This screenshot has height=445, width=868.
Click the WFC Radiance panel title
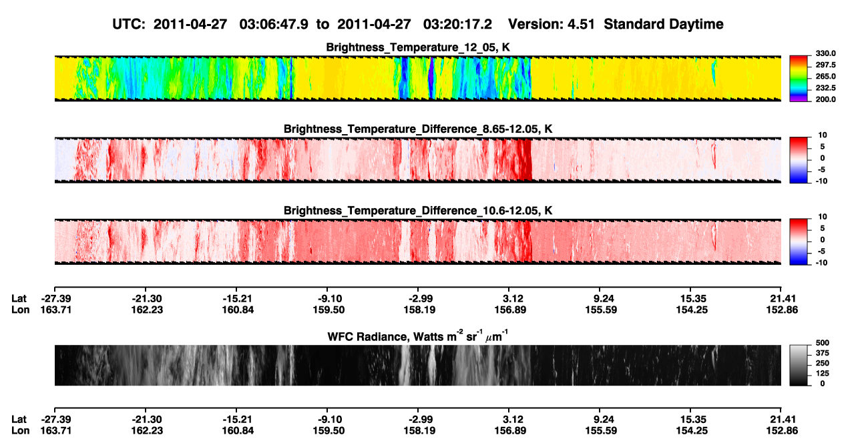418,336
